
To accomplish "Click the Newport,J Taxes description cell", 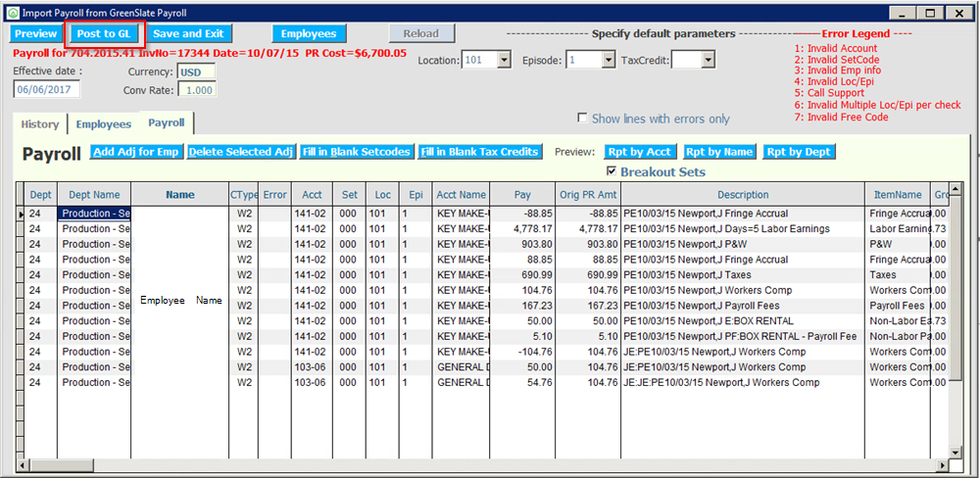I will click(743, 275).
